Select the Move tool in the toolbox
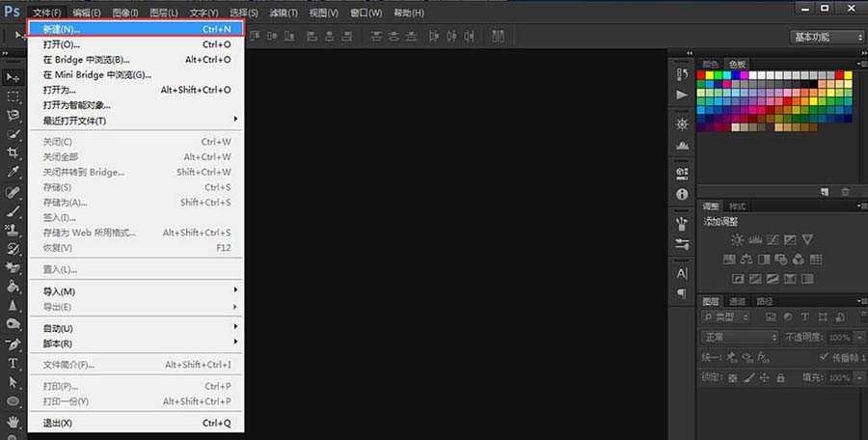This screenshot has width=868, height=440. click(x=14, y=76)
